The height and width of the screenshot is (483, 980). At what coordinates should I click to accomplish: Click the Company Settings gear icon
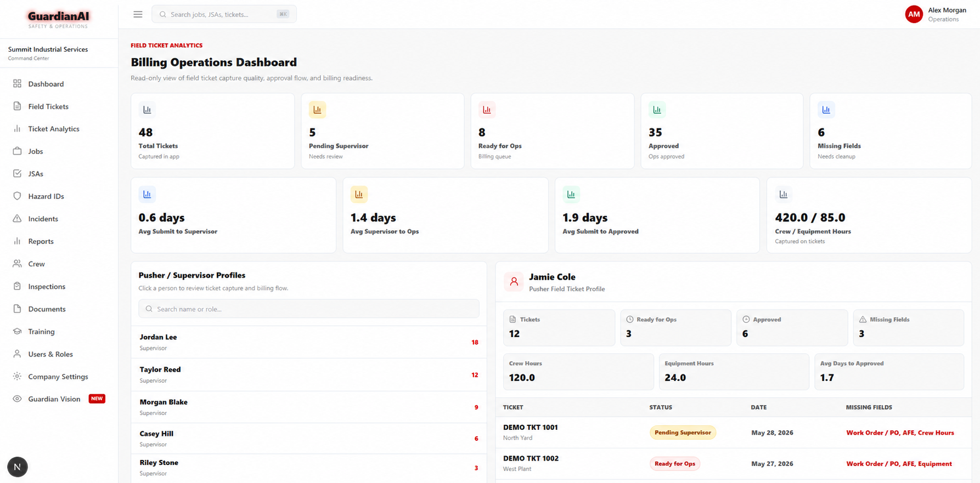17,376
